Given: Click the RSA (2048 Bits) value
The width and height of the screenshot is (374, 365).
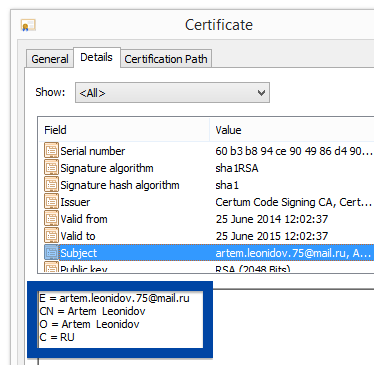Looking at the screenshot, I should point(253,268).
